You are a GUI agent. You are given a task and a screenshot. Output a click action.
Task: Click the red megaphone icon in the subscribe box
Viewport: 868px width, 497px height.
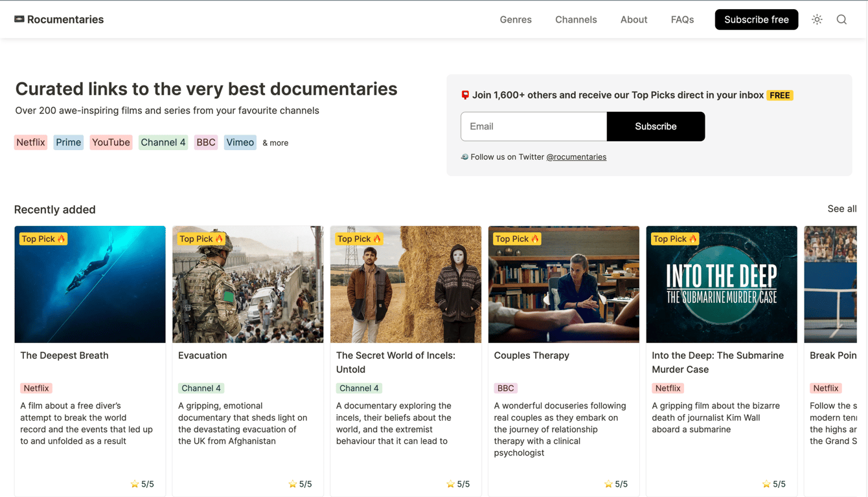tap(464, 94)
